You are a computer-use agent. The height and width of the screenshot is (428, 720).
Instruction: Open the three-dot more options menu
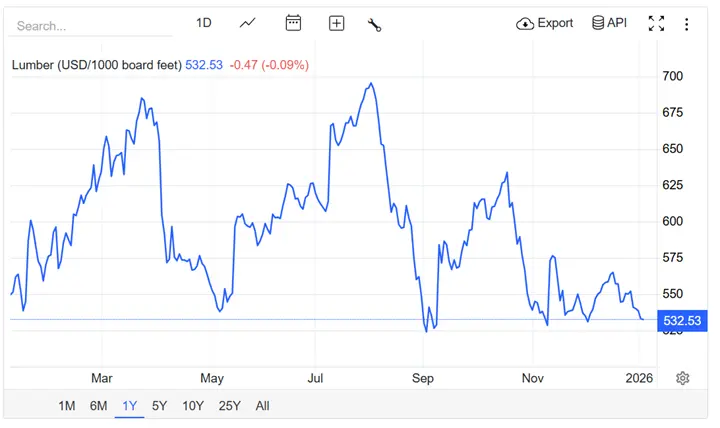[x=686, y=24]
